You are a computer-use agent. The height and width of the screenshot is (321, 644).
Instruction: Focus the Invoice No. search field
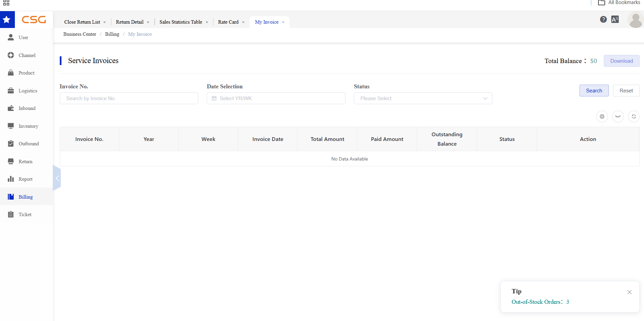(x=129, y=98)
